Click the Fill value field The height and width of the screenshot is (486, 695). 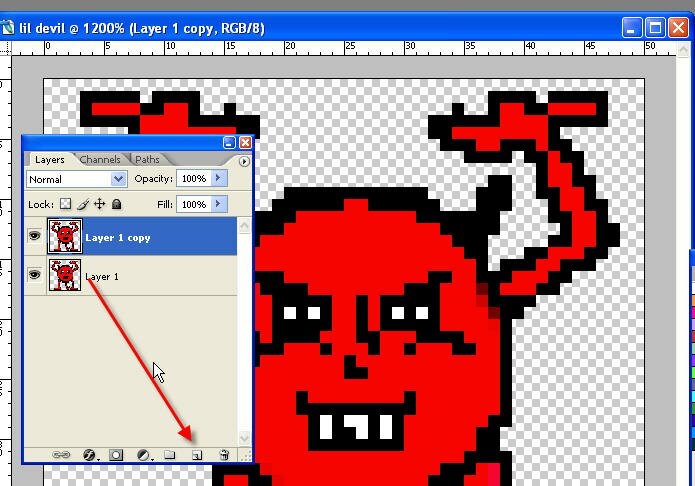(x=194, y=204)
